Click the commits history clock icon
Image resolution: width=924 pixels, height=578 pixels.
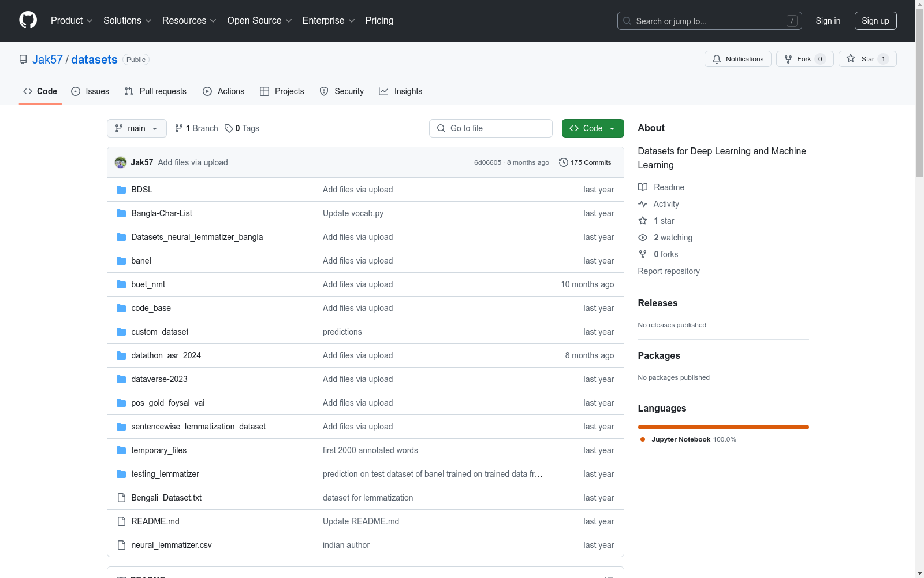(564, 162)
